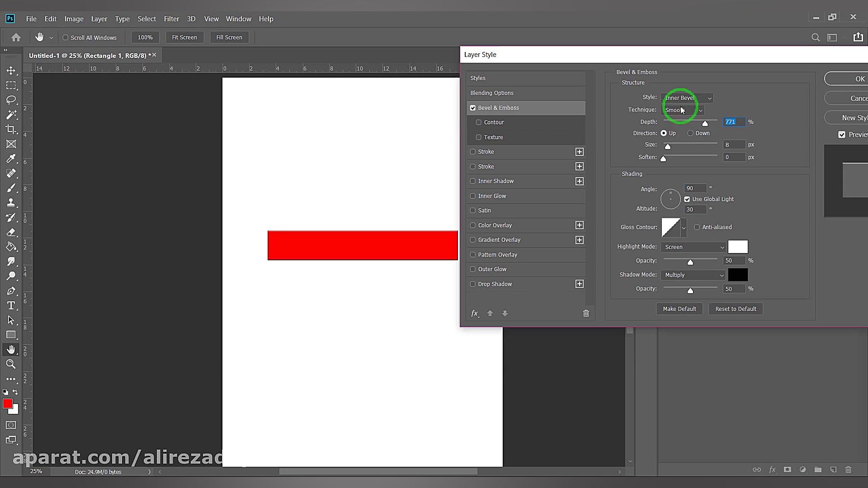
Task: Enable the Contour checkbox
Action: [479, 122]
